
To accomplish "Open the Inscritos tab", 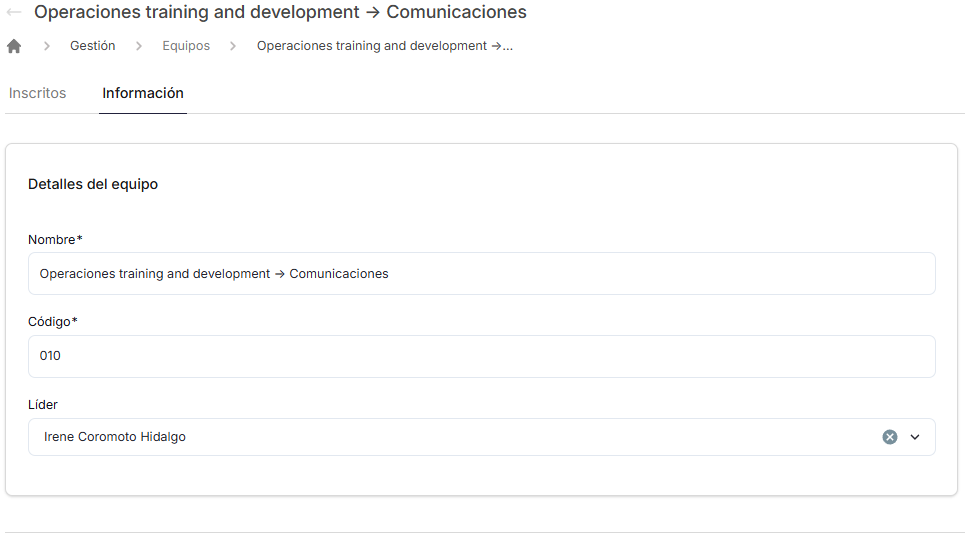I will pyautogui.click(x=38, y=93).
